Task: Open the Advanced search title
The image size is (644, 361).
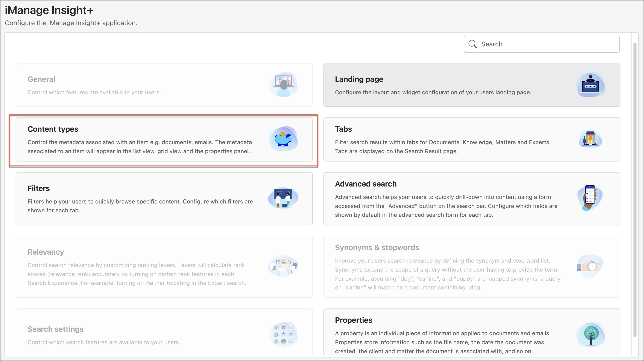Action: [x=366, y=184]
